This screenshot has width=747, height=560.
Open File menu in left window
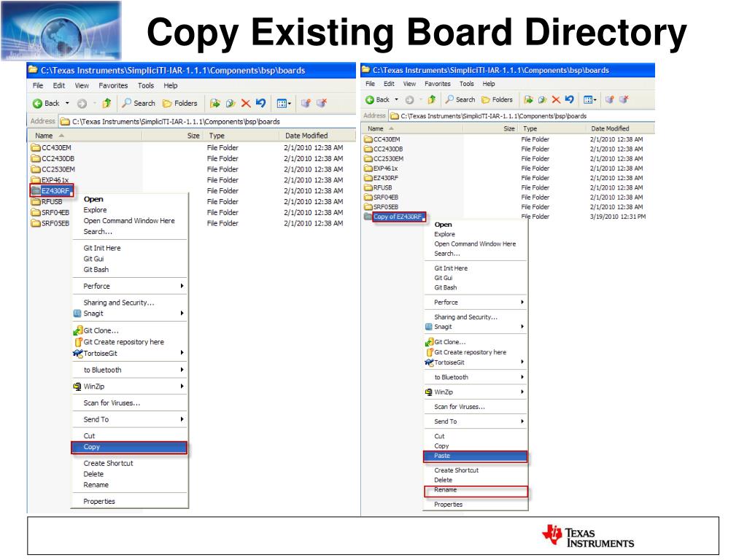[x=38, y=86]
